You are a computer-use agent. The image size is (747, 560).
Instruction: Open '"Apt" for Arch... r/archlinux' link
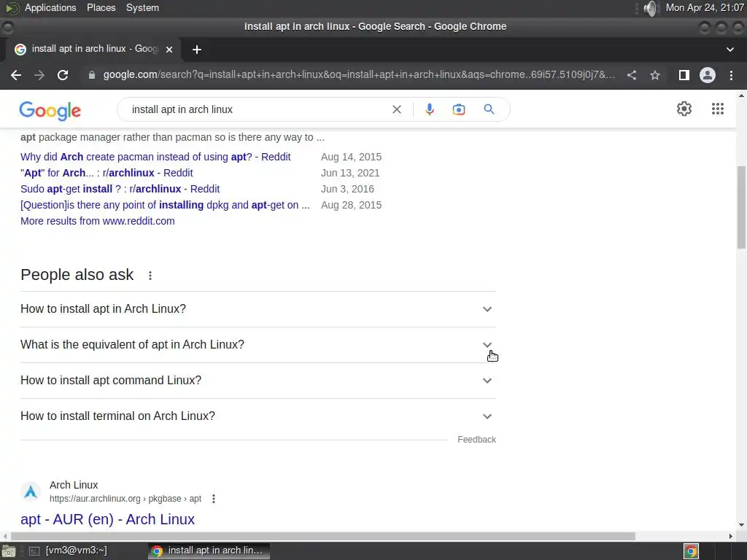tap(107, 173)
